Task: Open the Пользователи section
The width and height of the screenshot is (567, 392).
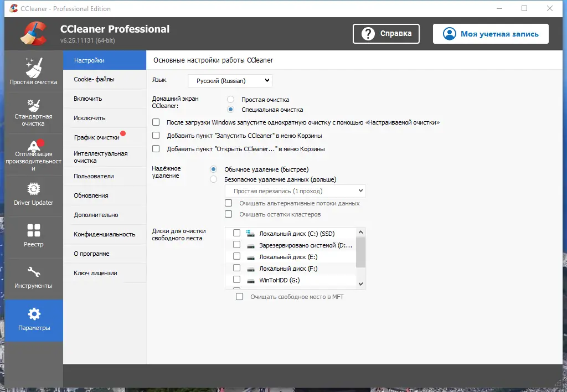Action: 105,176
